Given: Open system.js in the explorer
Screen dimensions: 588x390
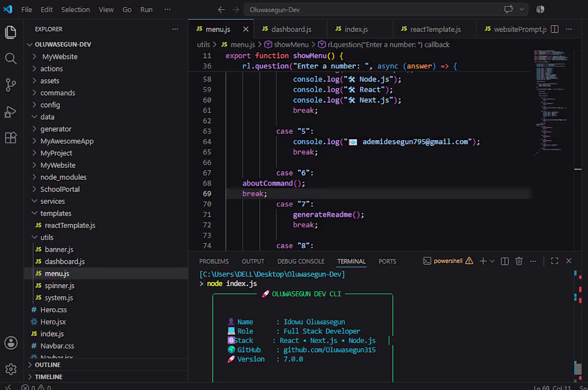Looking at the screenshot, I should (106, 297).
